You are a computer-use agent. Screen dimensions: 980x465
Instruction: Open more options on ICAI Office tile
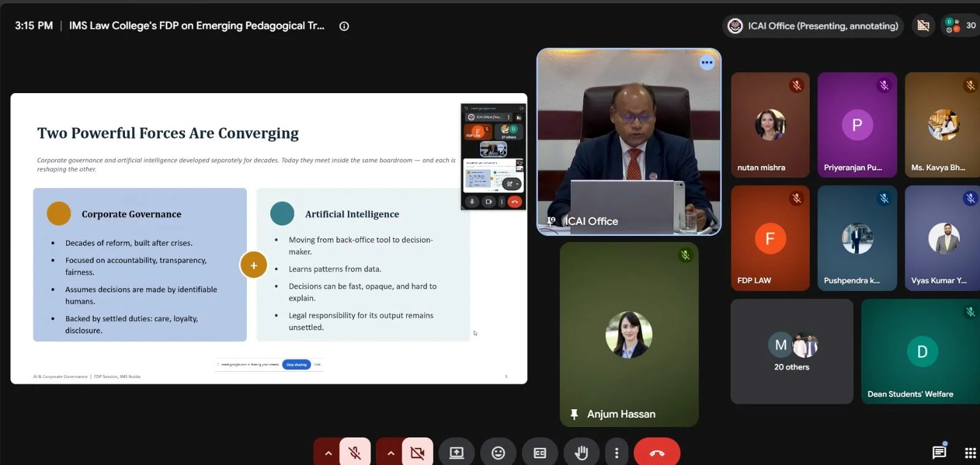point(707,62)
